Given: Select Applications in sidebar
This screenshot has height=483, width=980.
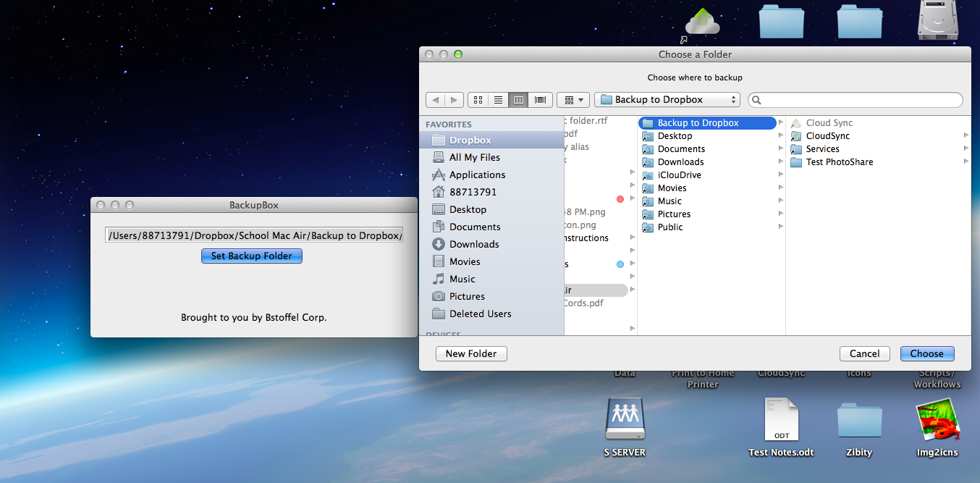Looking at the screenshot, I should point(491,175).
